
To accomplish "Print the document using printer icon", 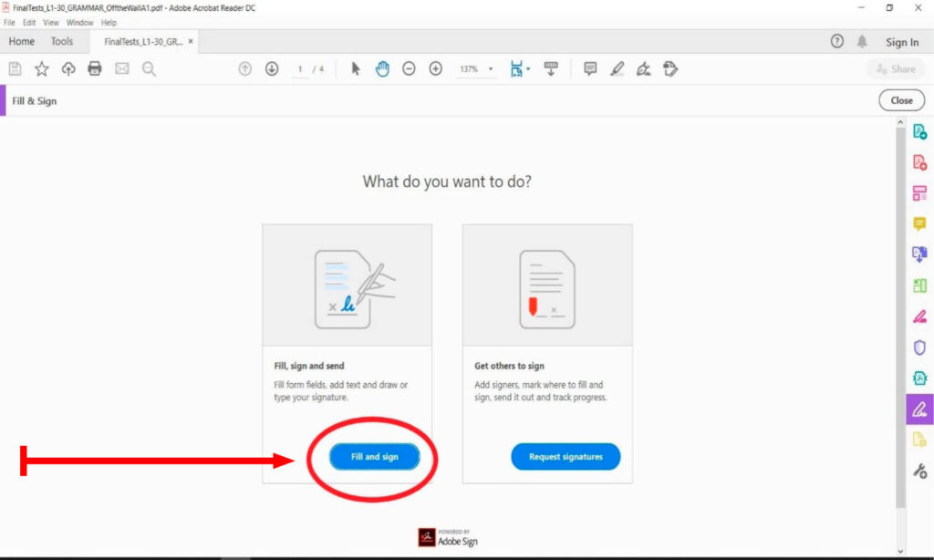I will coord(95,69).
